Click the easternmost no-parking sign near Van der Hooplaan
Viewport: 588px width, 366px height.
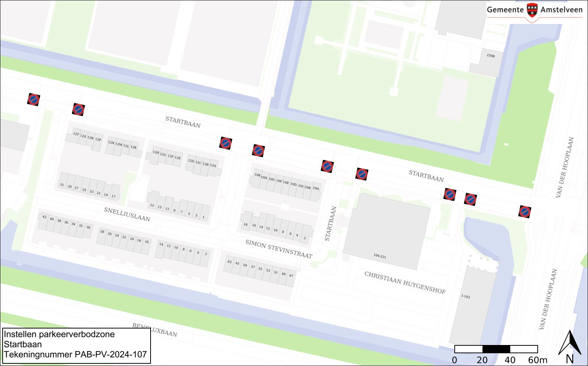pyautogui.click(x=525, y=211)
